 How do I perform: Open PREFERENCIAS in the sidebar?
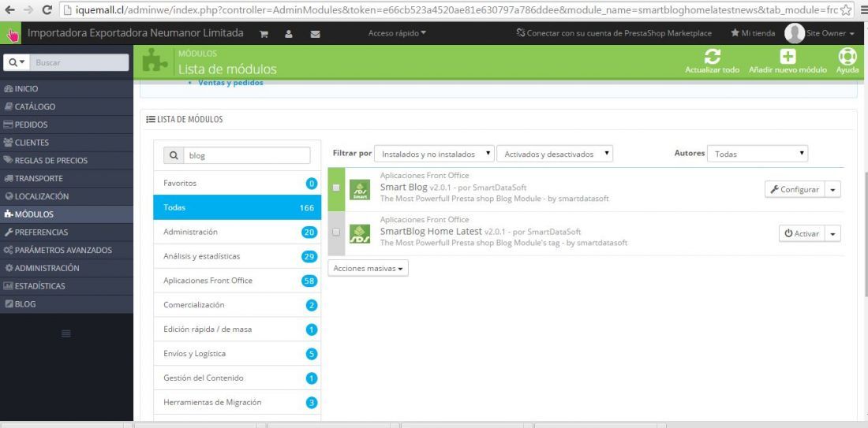[66, 233]
